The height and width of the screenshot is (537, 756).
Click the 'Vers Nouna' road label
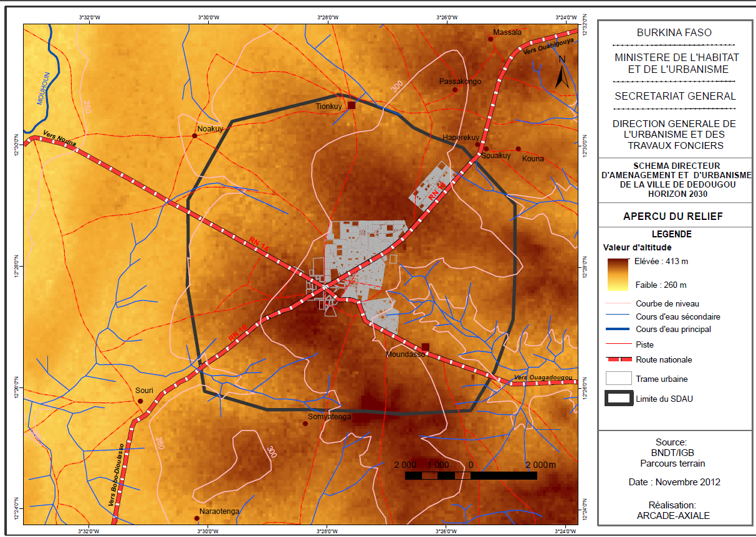[60, 140]
